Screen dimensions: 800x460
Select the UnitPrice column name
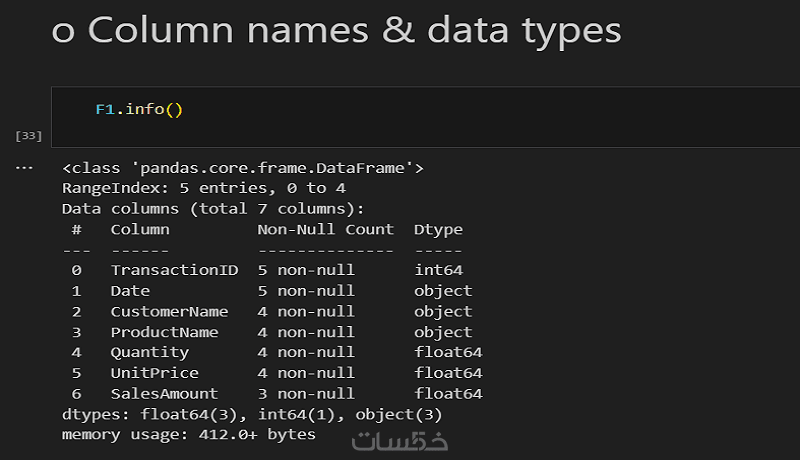point(155,373)
